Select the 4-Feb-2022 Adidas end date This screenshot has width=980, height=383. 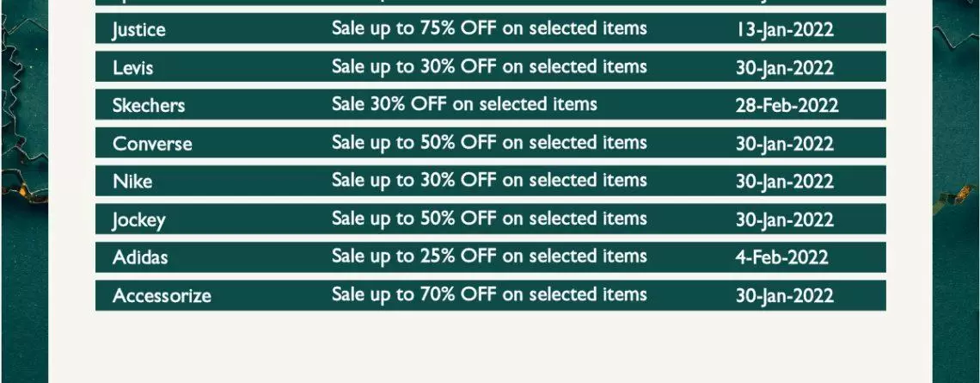[782, 257]
